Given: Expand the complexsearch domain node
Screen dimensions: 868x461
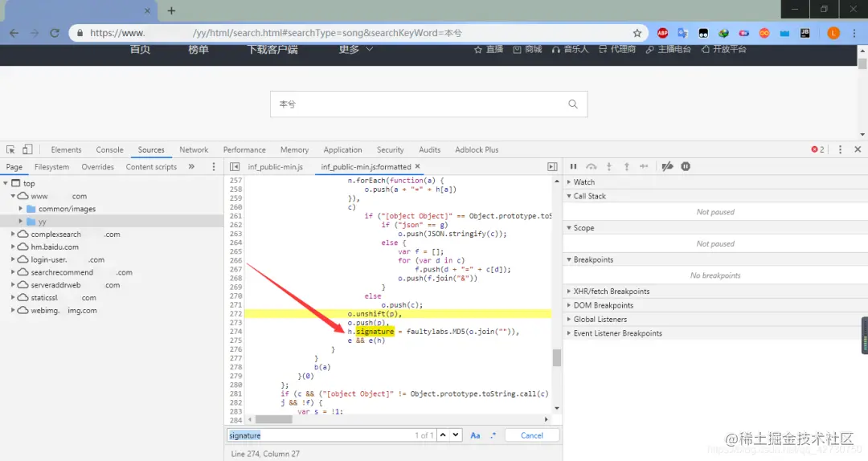Looking at the screenshot, I should click(13, 234).
